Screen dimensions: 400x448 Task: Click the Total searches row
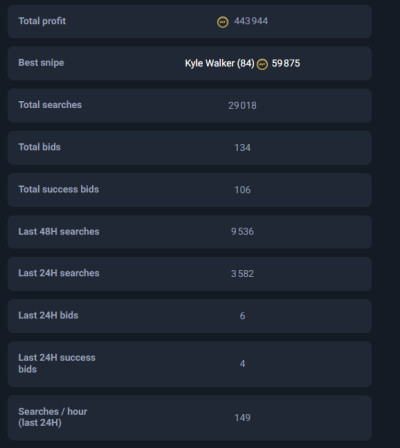click(x=190, y=105)
